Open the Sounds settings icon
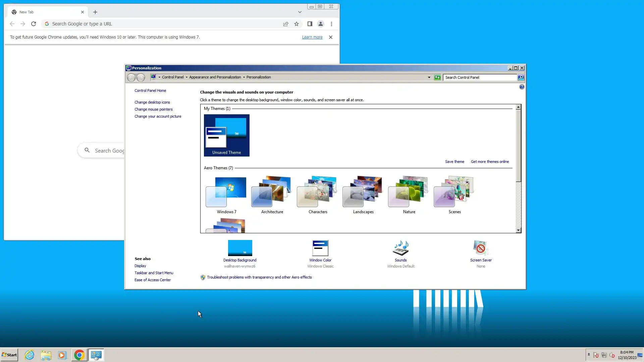The height and width of the screenshot is (362, 644). coord(400,248)
